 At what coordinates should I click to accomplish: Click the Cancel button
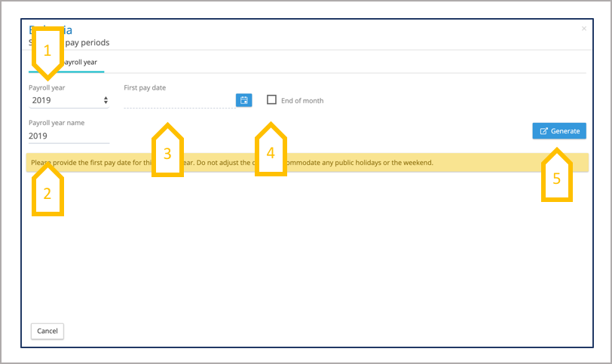[47, 331]
